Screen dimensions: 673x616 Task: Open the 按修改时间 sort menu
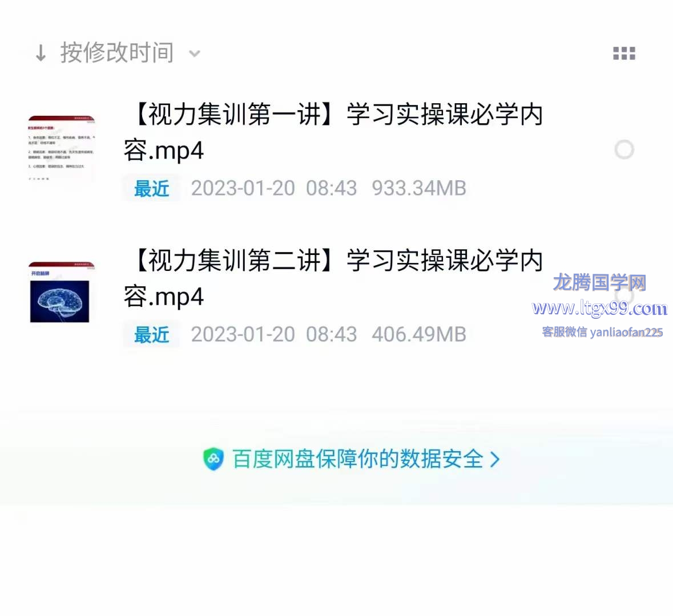click(x=117, y=53)
